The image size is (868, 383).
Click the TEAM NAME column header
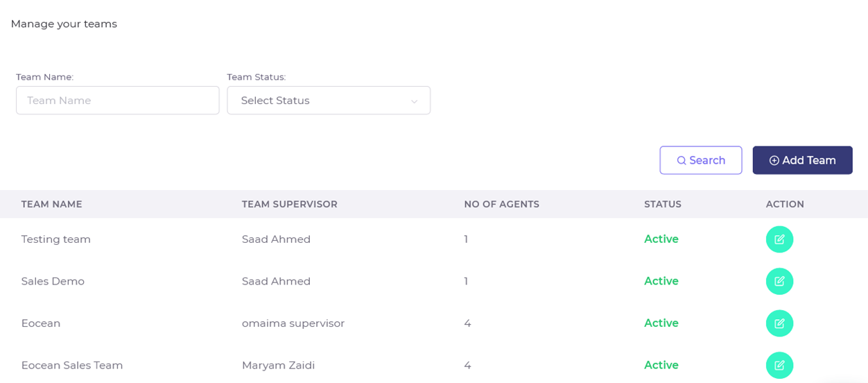51,204
